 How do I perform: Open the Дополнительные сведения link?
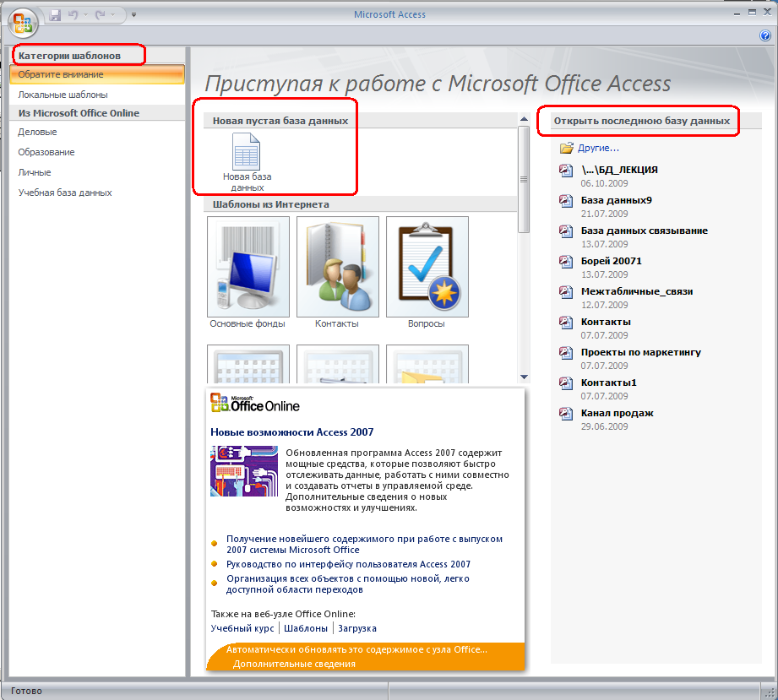[294, 664]
